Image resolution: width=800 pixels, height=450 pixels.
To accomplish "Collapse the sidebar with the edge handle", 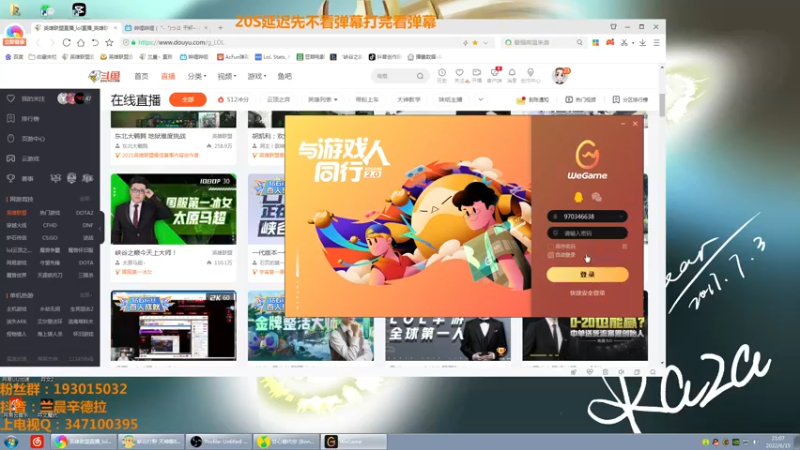I will pos(102,228).
